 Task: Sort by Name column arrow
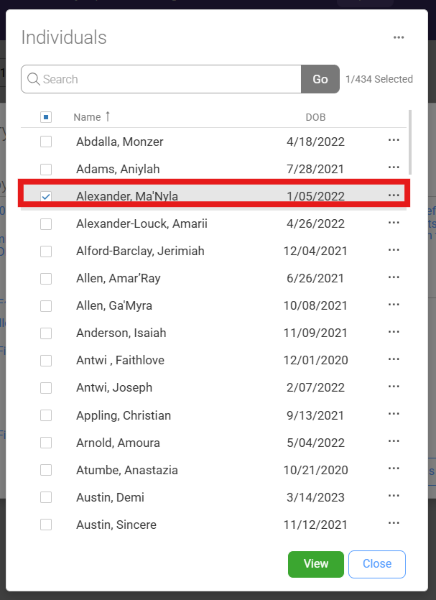tap(108, 116)
